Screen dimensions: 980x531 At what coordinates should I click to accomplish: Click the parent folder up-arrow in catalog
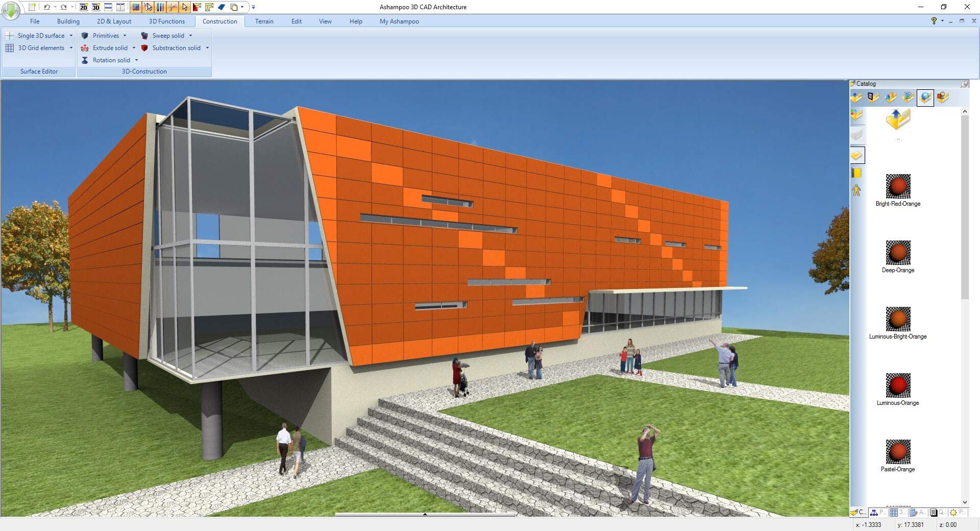coord(898,120)
